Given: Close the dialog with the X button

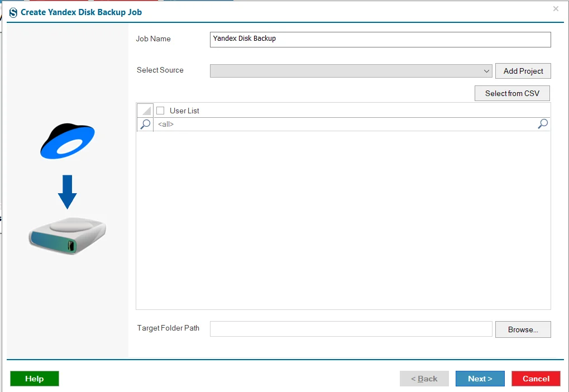Looking at the screenshot, I should pos(556,9).
